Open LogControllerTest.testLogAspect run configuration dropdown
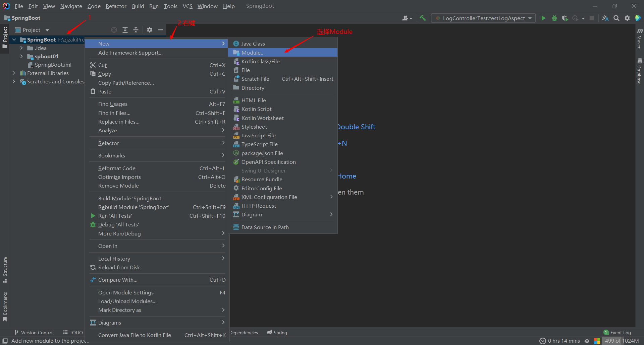The image size is (644, 345). pos(483,18)
